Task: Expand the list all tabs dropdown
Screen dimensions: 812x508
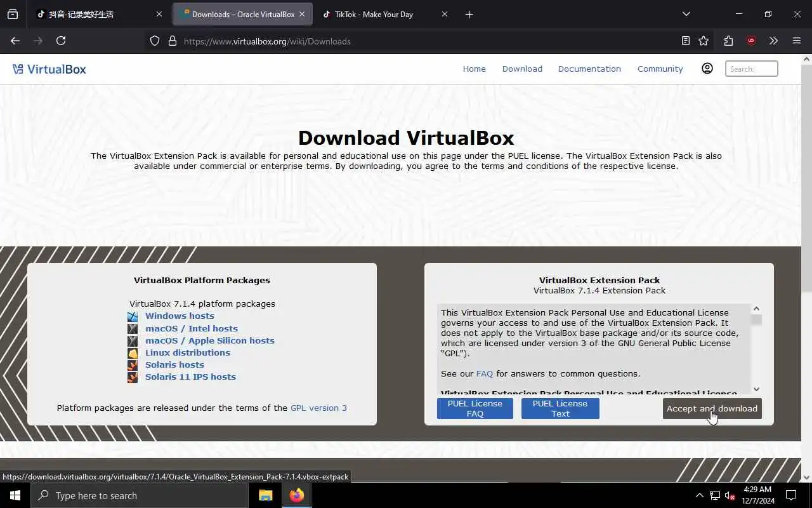Action: (686, 14)
